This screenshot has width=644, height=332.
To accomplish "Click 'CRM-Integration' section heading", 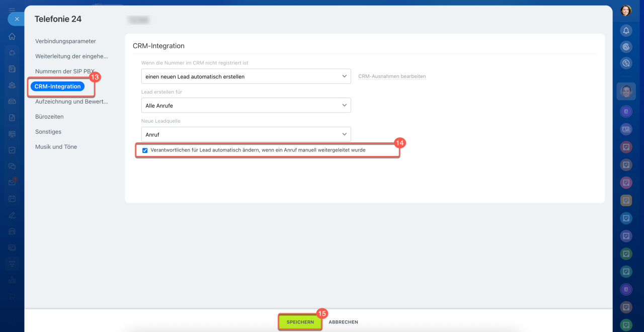I will coord(158,46).
